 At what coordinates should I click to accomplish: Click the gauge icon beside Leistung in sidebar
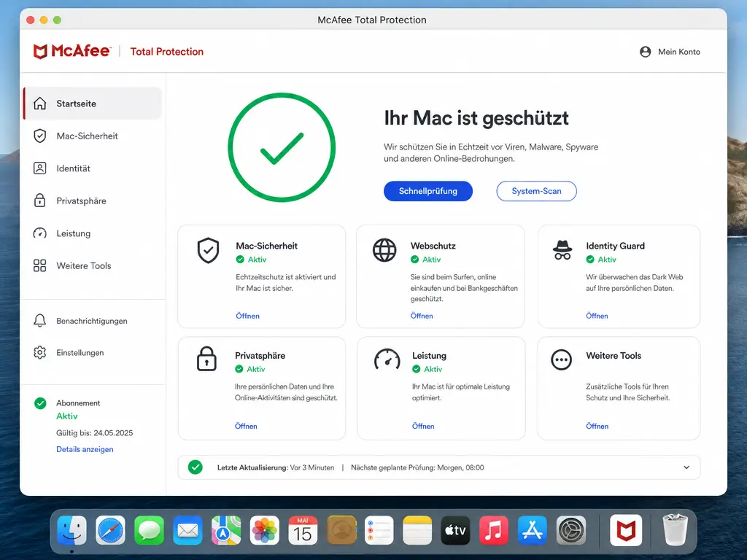coord(40,233)
